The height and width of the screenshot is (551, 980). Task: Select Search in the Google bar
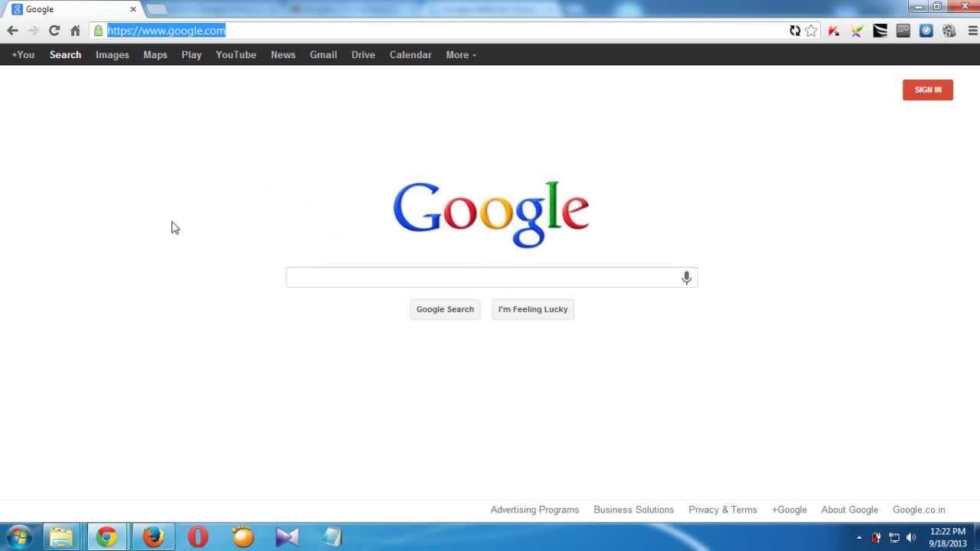click(x=65, y=55)
